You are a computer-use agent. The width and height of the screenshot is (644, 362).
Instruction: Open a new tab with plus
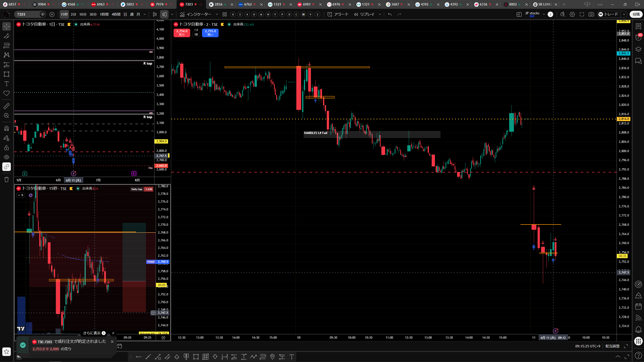564,4
